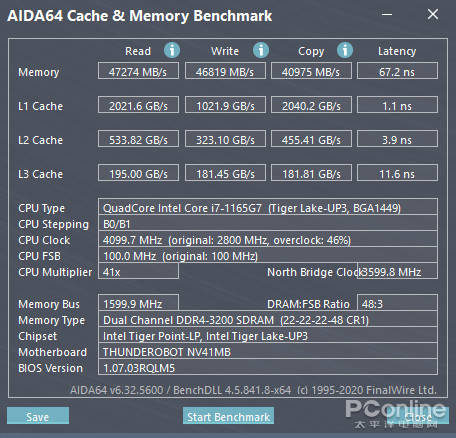456x438 pixels.
Task: Click the CPU Multiplier 41x field
Action: (138, 271)
